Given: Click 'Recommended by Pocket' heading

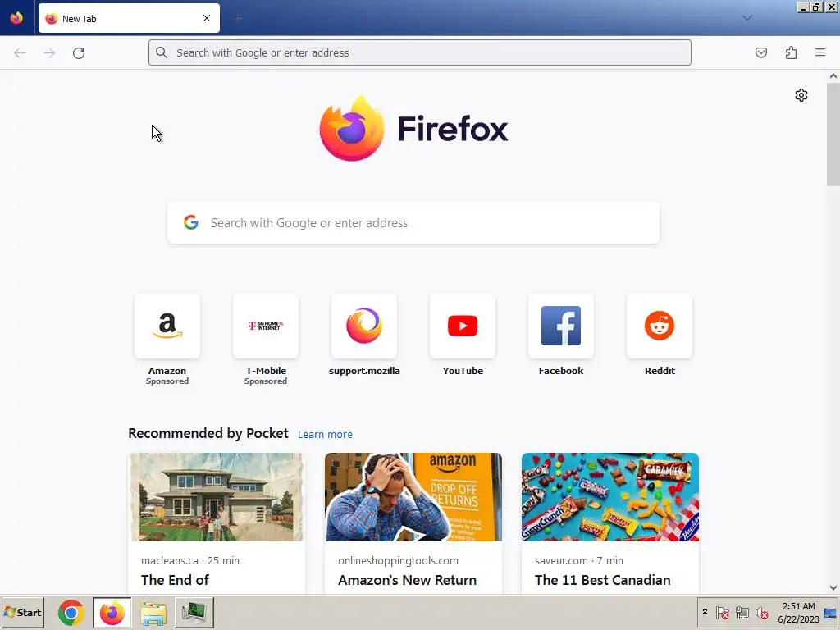Looking at the screenshot, I should (x=208, y=433).
